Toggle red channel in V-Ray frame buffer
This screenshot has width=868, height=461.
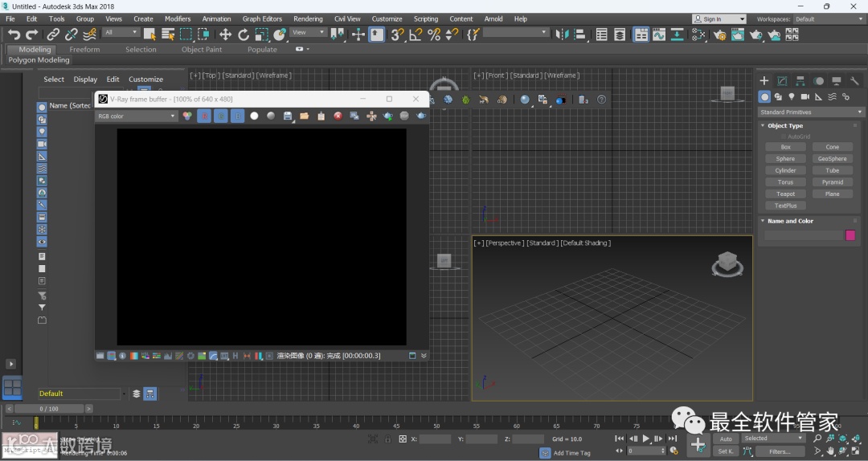coord(204,116)
